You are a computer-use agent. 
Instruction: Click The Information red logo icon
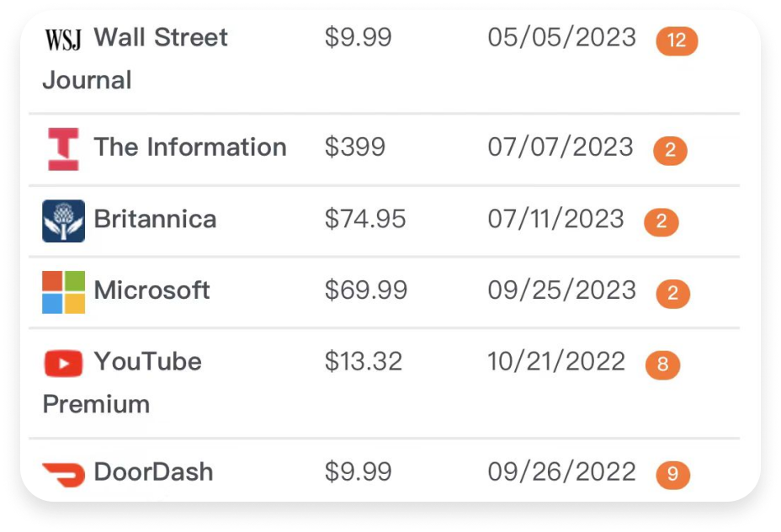(63, 149)
